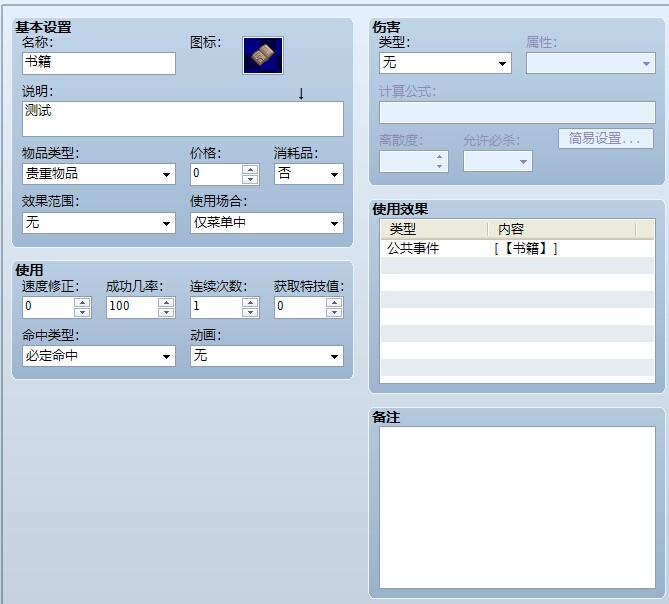Click the 连续次数 value field
Screen dimensions: 669x604
(216, 307)
